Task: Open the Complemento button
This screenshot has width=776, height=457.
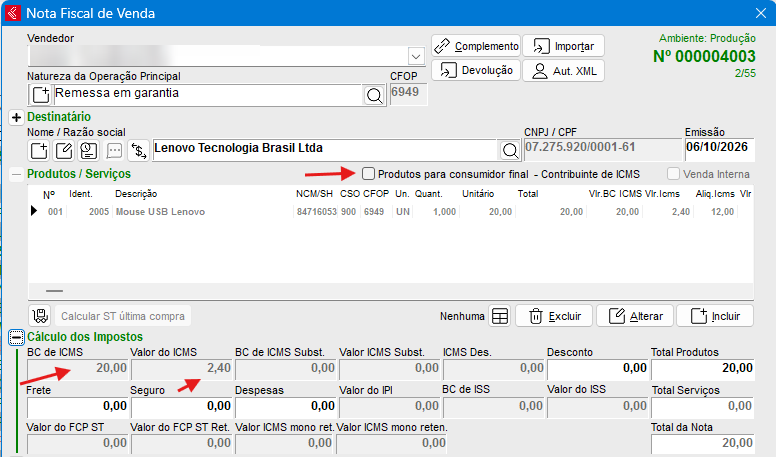Action: click(476, 46)
